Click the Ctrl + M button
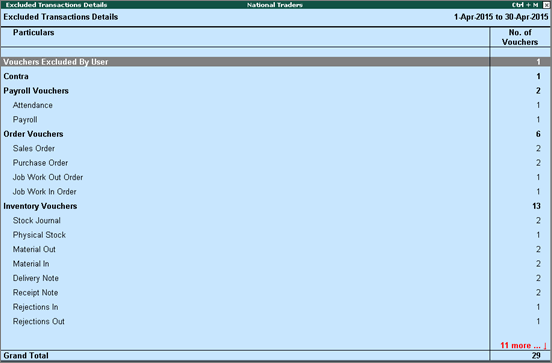This screenshot has width=552, height=363. click(525, 5)
